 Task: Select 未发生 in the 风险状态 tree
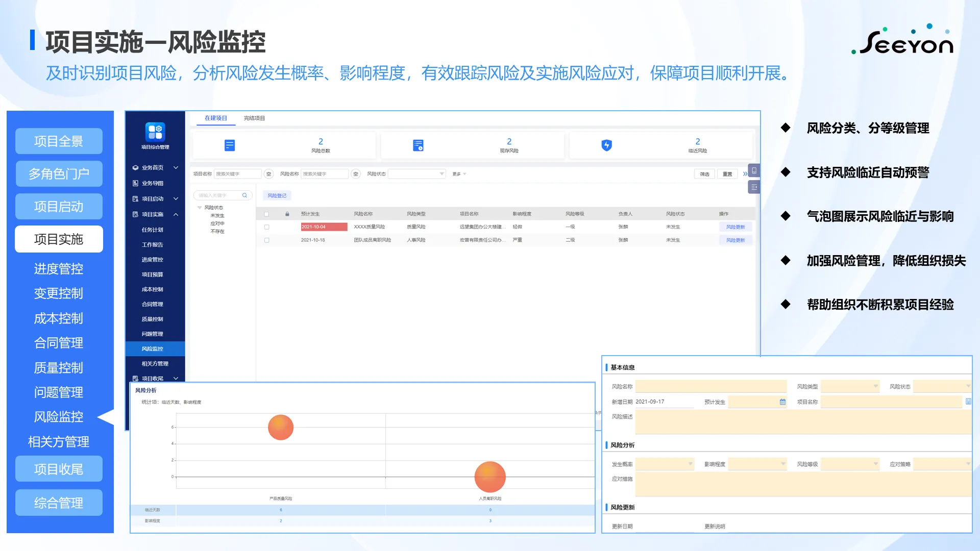click(217, 216)
